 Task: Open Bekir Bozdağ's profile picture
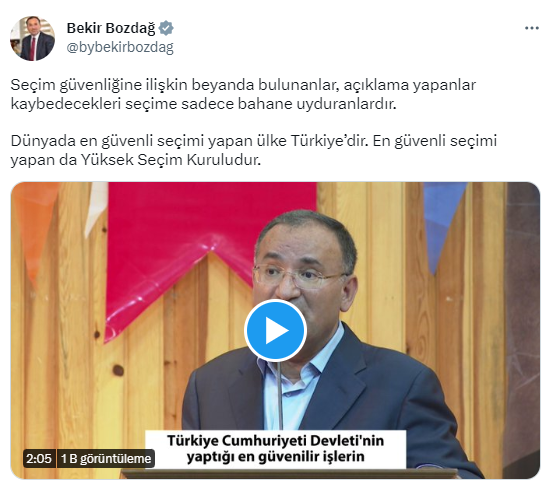(x=32, y=38)
